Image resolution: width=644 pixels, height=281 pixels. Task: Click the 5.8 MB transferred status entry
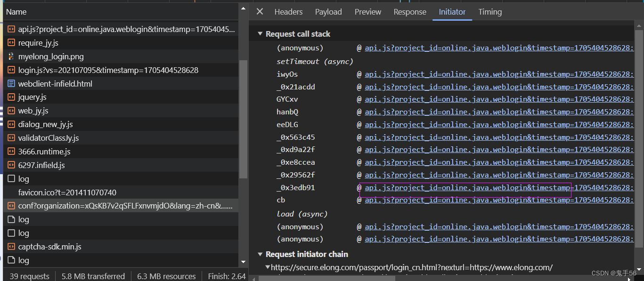93,276
